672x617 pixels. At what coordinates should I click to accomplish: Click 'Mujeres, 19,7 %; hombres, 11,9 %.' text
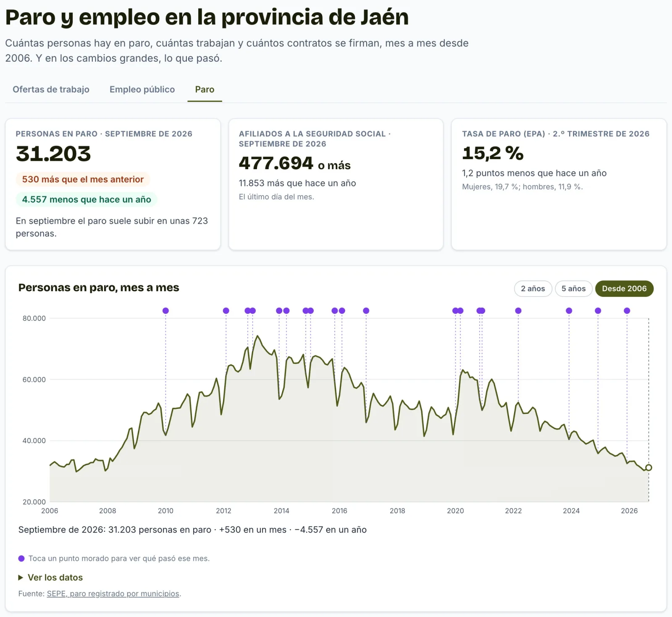tap(522, 187)
